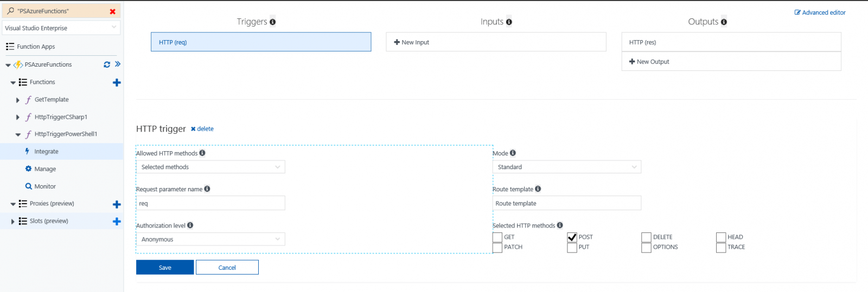This screenshot has width=868, height=292.
Task: Add a new proxy with plus icon
Action: tap(117, 204)
